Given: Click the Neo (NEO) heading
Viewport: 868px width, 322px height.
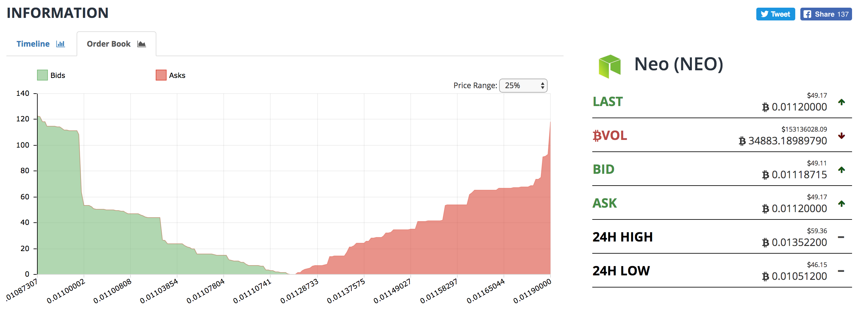Looking at the screenshot, I should point(679,64).
